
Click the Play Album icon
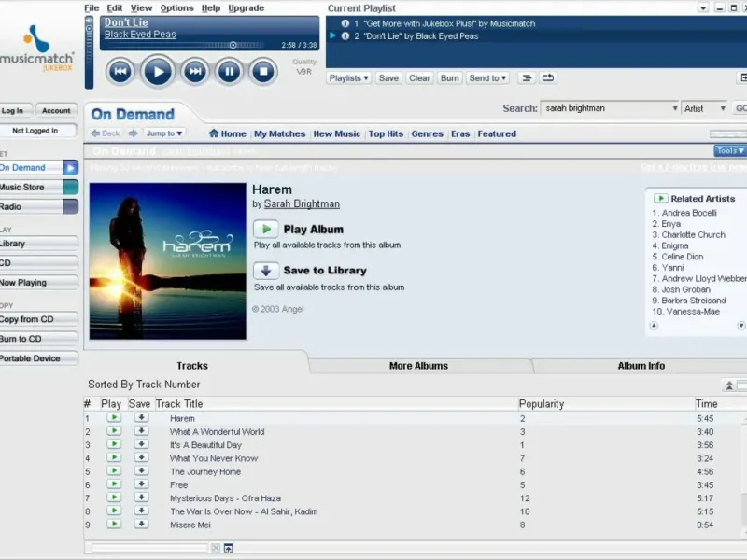[266, 229]
